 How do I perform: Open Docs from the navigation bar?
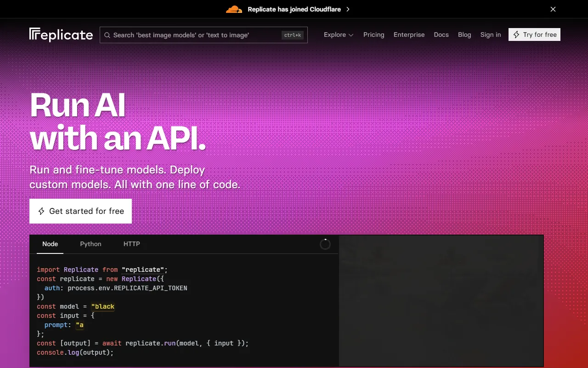(x=441, y=34)
